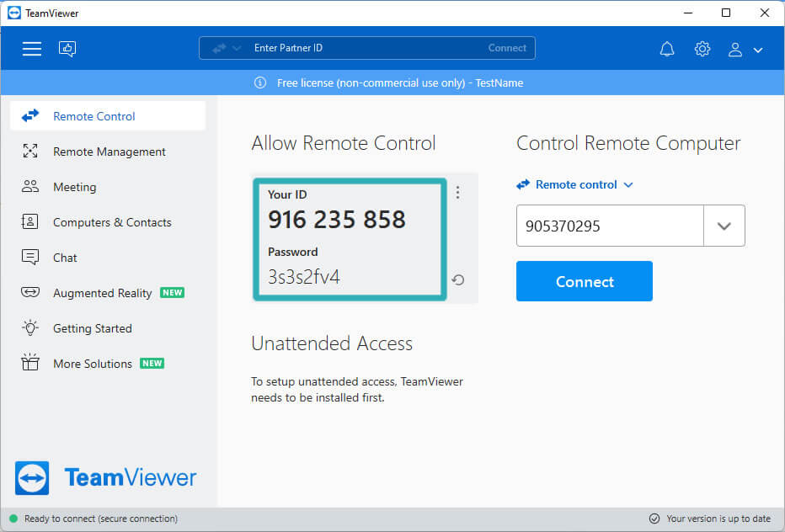
Task: Refresh the random password
Action: coord(457,279)
